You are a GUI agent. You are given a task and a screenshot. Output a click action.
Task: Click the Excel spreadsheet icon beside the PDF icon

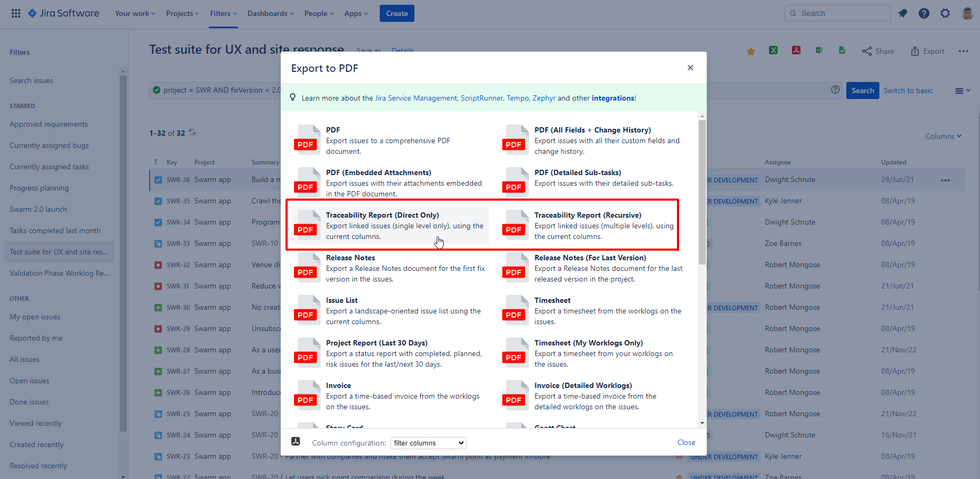[x=819, y=50]
